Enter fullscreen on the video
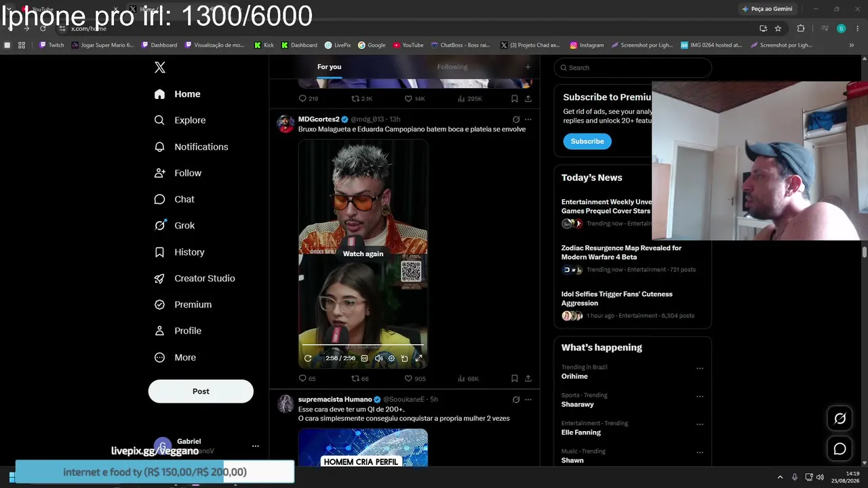The height and width of the screenshot is (488, 868). [418, 359]
